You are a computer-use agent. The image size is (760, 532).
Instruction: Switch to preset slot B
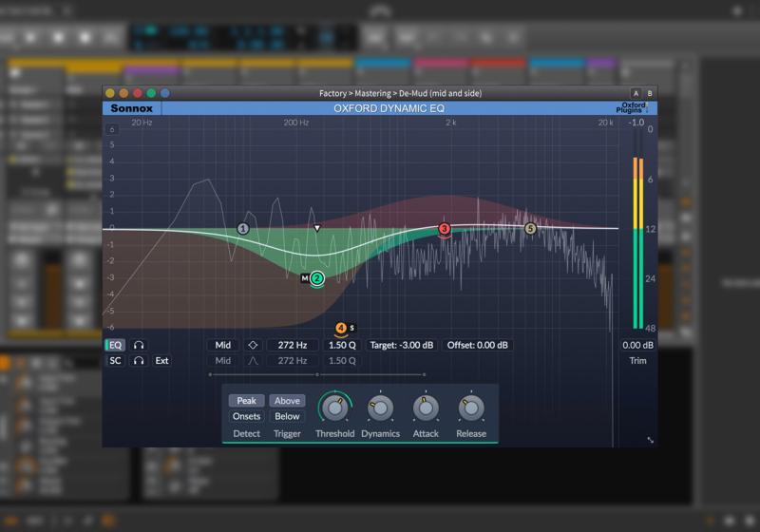tap(649, 93)
